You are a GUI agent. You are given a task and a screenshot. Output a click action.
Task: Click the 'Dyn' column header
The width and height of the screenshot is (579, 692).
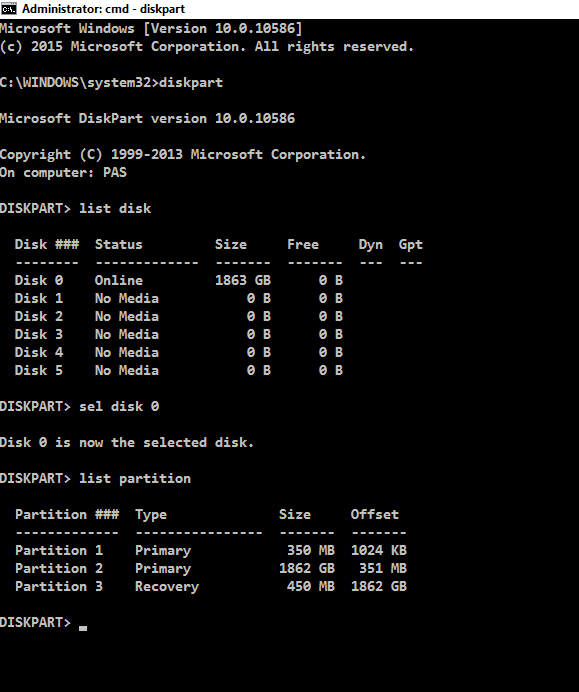(371, 245)
